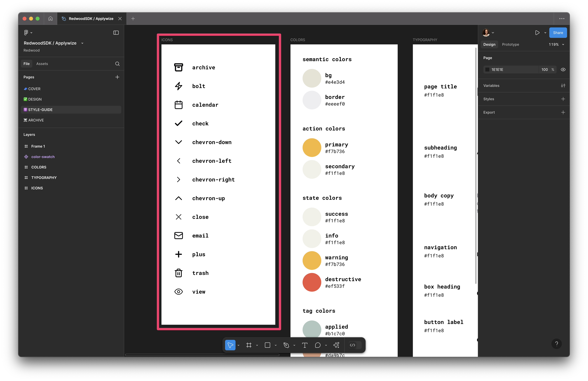Click the Share button
Screen dimensions: 588x381
coord(558,32)
